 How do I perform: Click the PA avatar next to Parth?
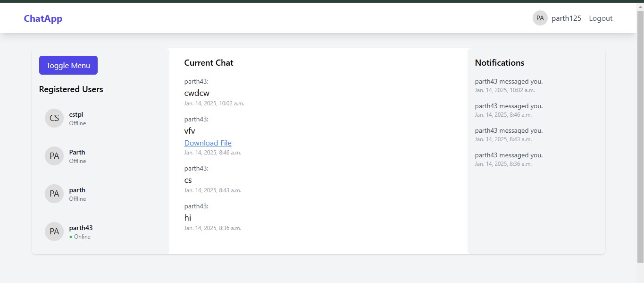(x=54, y=155)
